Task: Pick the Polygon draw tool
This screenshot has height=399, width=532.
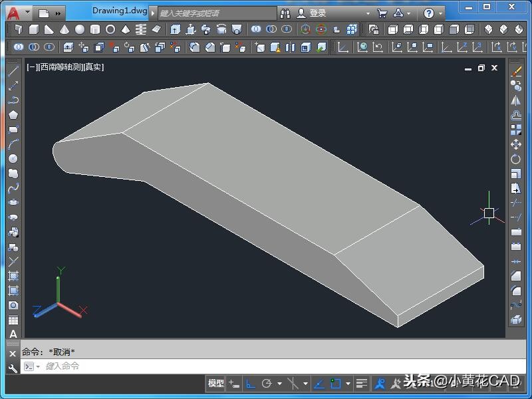Action: pos(13,115)
